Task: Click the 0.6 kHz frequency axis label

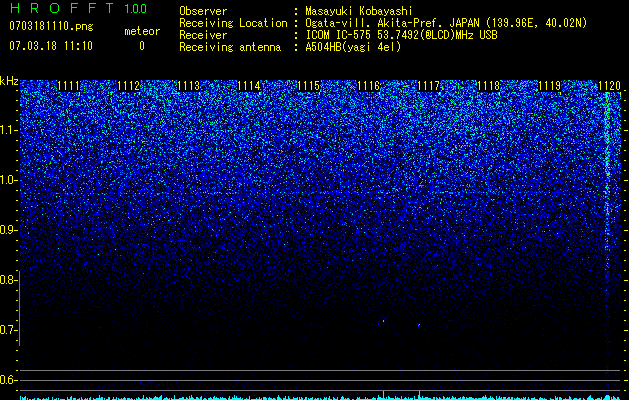Action: (x=7, y=380)
